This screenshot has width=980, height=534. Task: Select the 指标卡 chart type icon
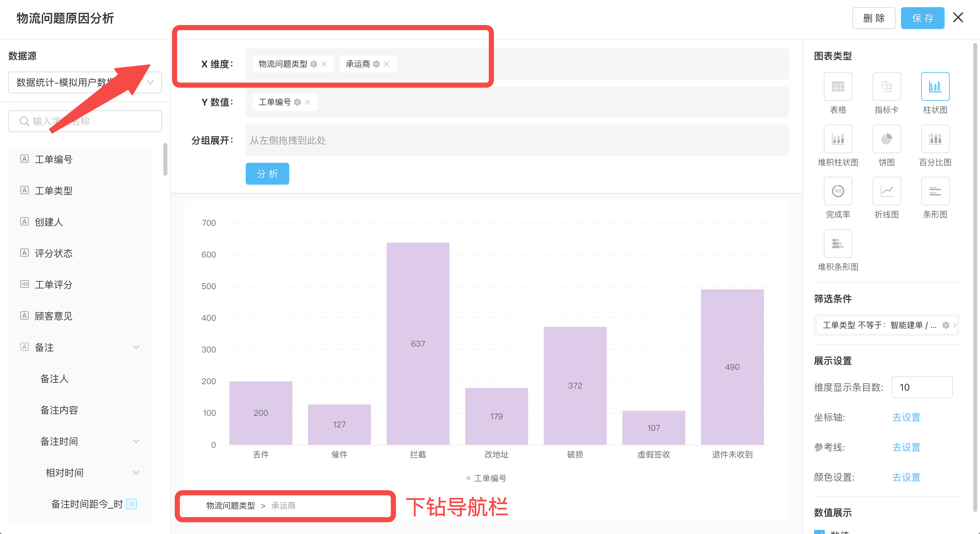886,87
